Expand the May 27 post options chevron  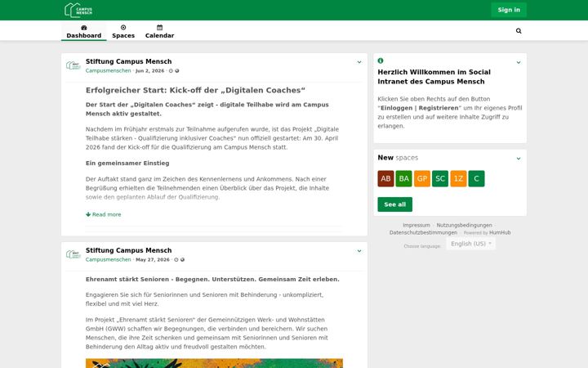click(359, 251)
